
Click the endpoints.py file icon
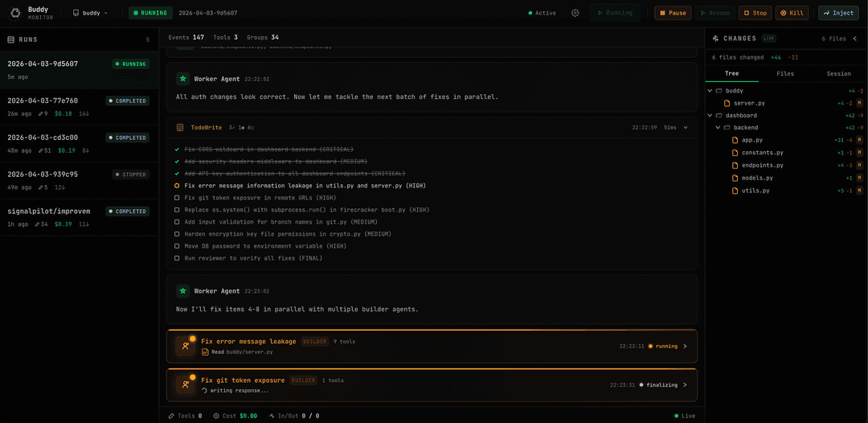(735, 165)
